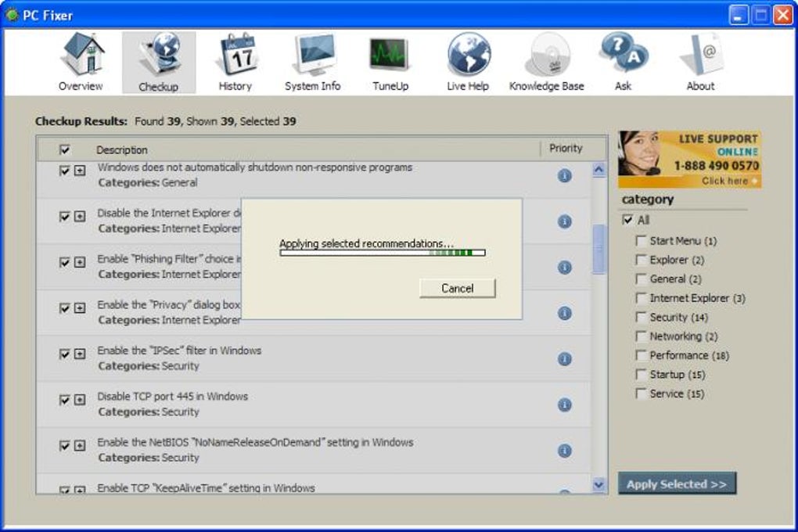Launch the TuneUp waveform icon

pos(390,55)
